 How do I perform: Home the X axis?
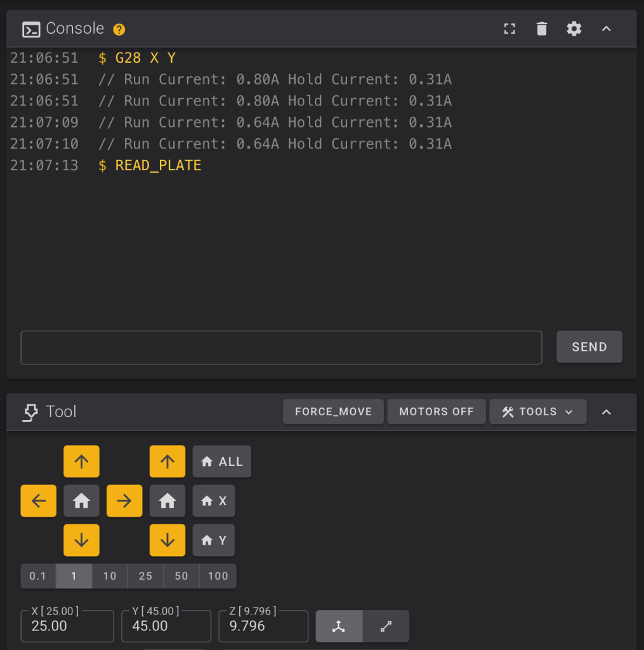tap(214, 501)
